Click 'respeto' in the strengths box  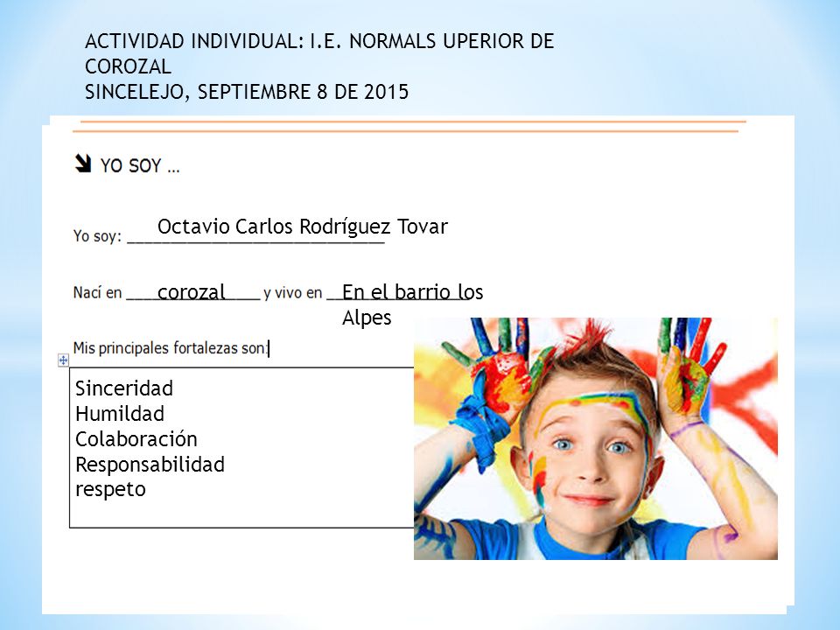point(110,490)
